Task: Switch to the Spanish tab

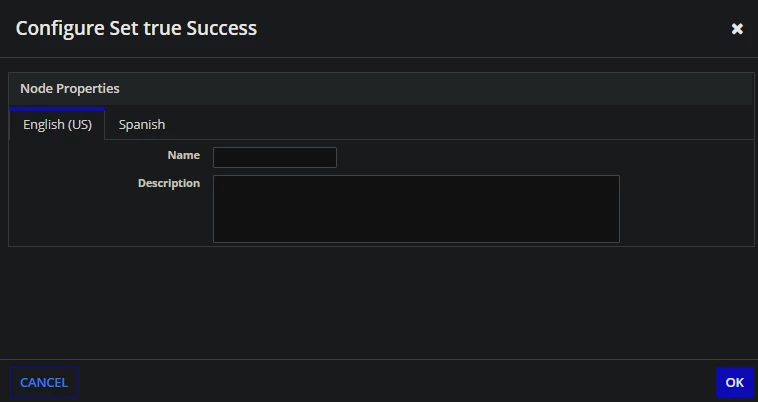Action: 142,125
